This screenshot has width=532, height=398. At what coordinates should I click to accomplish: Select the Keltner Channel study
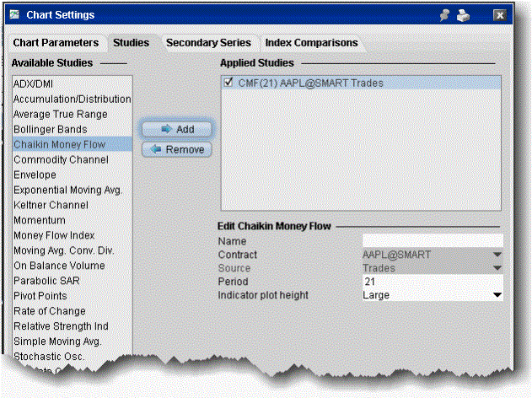[x=52, y=205]
